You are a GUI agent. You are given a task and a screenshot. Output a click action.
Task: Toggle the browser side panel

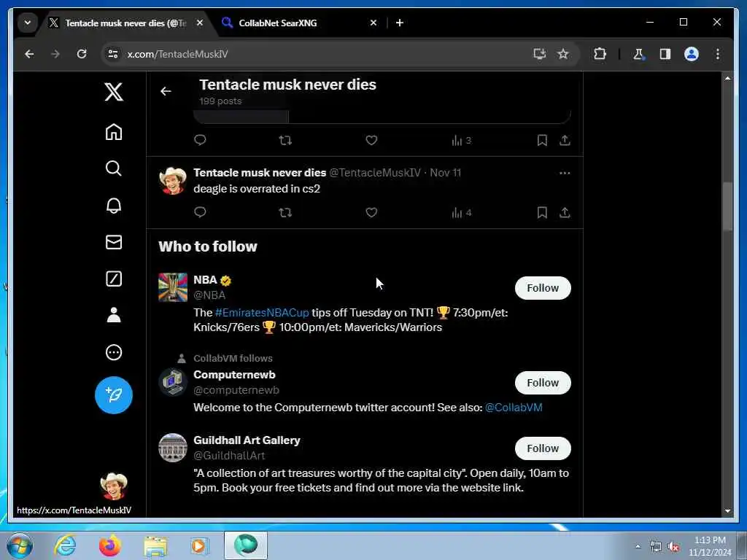[665, 54]
